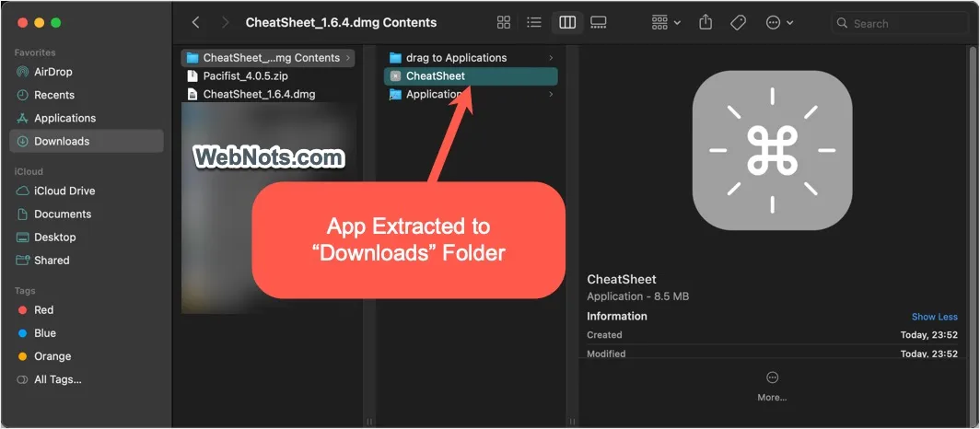Click the Documents page icon

click(x=22, y=214)
